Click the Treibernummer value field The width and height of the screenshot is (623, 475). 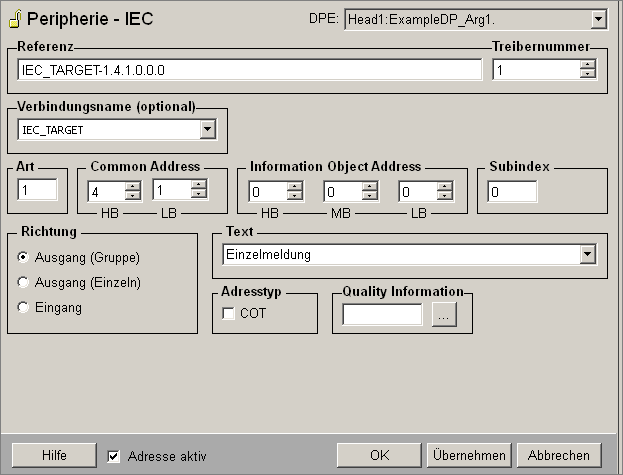[536, 70]
